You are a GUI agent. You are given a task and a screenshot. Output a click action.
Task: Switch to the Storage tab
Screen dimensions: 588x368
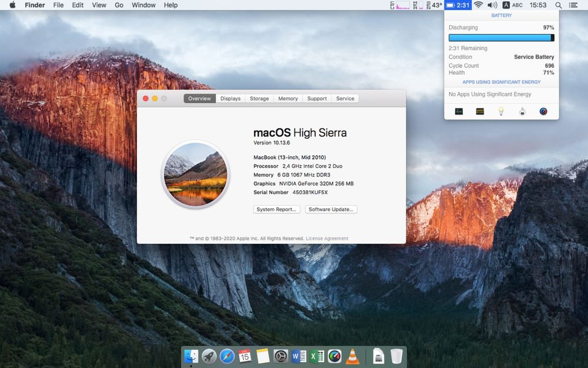click(x=259, y=98)
